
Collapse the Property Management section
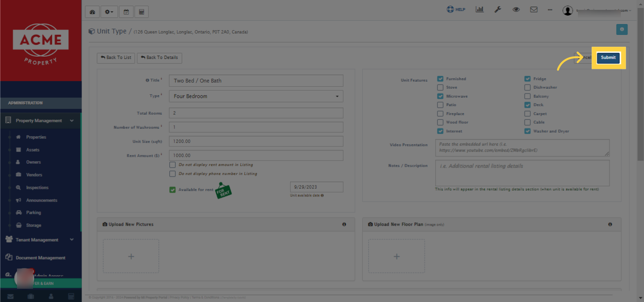tap(41, 120)
